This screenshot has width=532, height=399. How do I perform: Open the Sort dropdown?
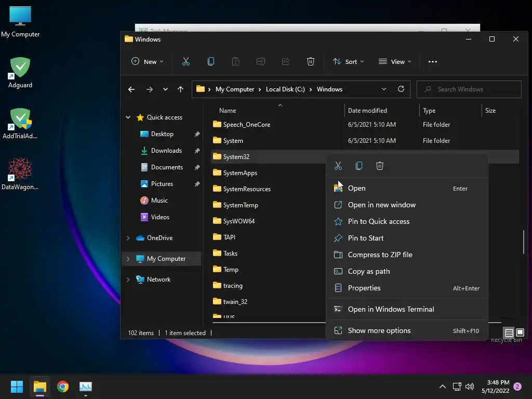coord(349,61)
